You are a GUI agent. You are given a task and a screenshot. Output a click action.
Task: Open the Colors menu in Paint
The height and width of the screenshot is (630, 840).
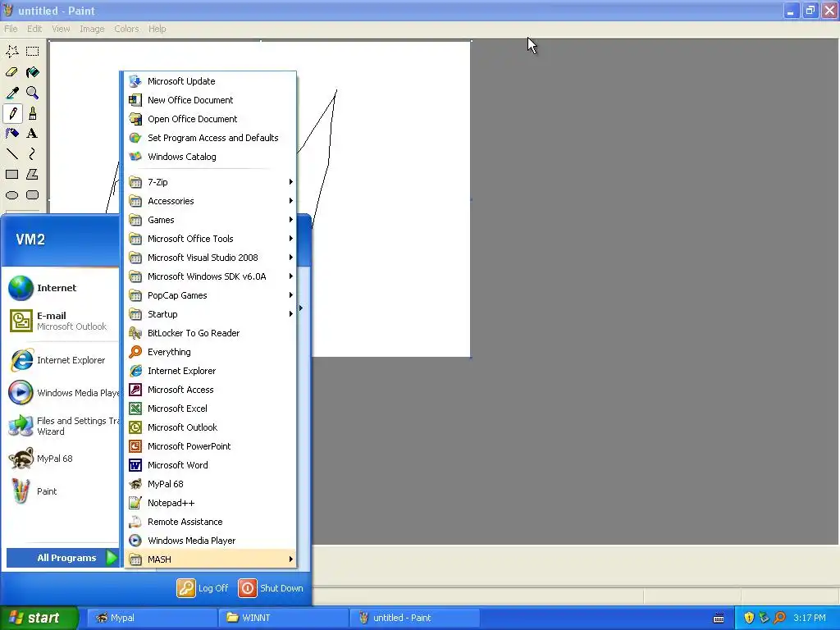[126, 29]
